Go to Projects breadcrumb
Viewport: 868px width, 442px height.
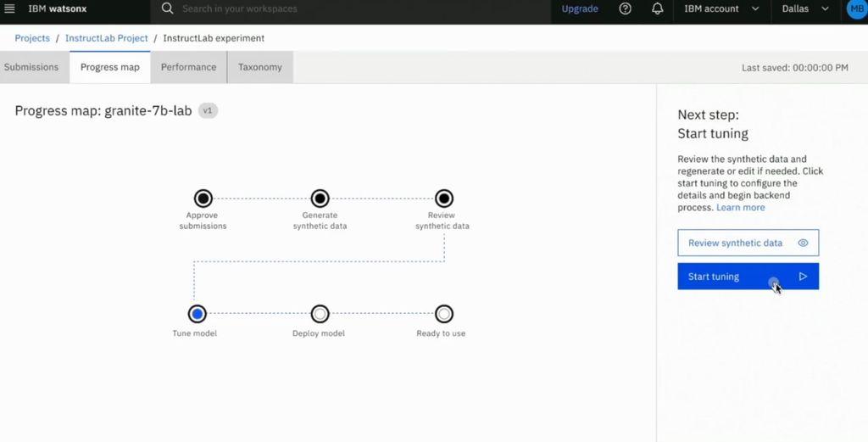(32, 38)
